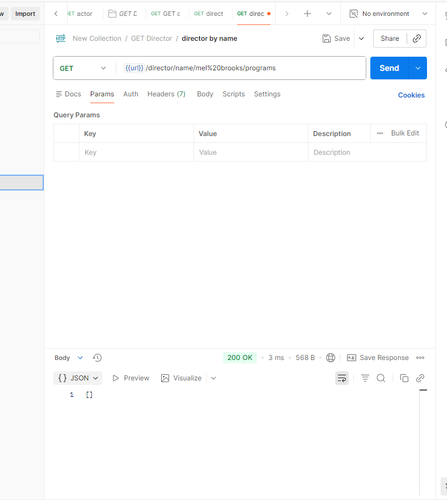Open the No environment selector

[x=388, y=14]
